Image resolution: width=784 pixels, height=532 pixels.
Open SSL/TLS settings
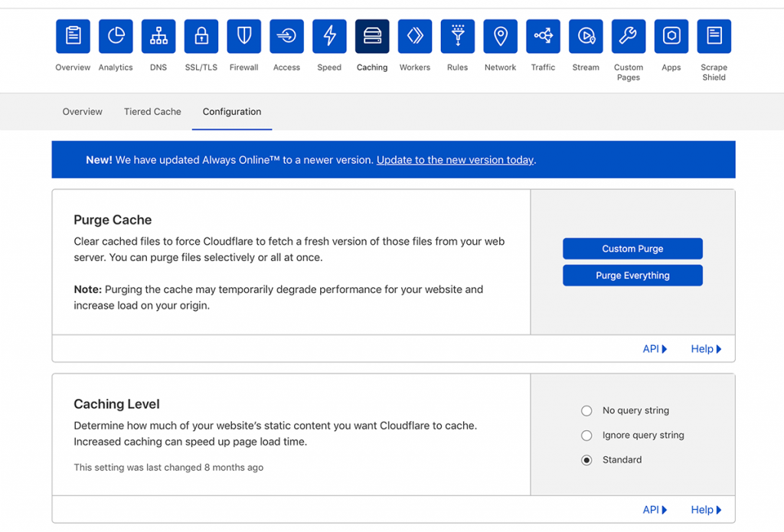pos(201,35)
